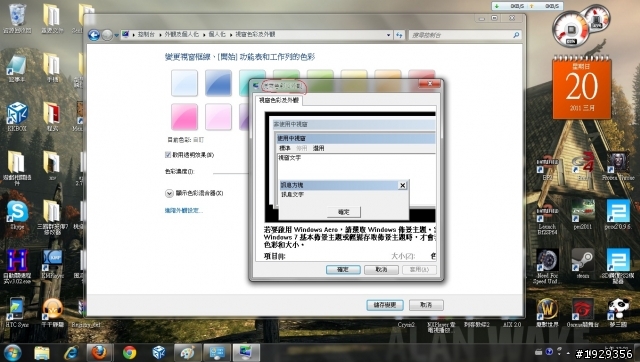Select the Sky light blue color swatch

184,83
